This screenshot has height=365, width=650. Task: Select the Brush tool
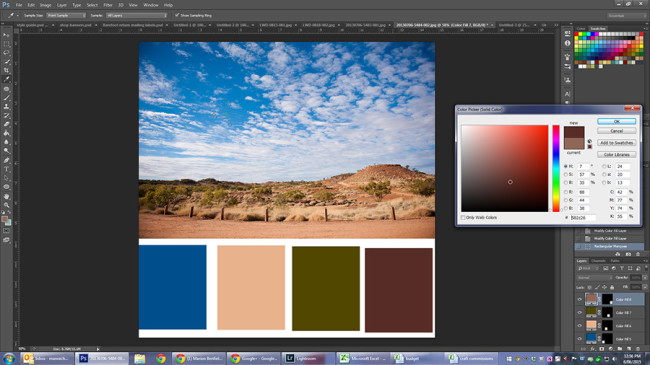pos(6,97)
